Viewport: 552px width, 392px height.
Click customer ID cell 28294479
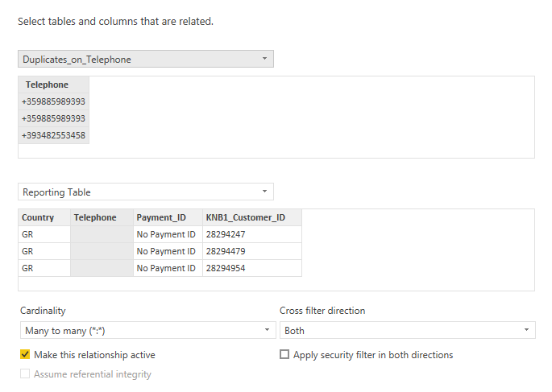[252, 251]
